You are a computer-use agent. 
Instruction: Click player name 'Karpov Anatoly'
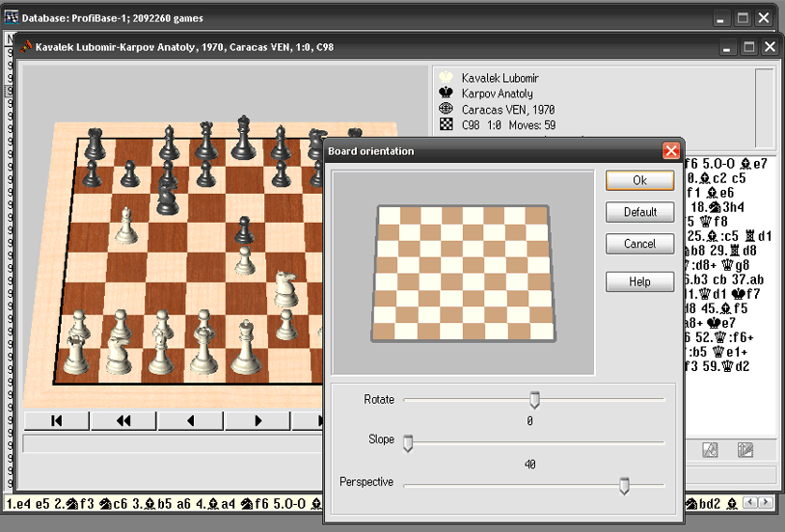point(497,93)
